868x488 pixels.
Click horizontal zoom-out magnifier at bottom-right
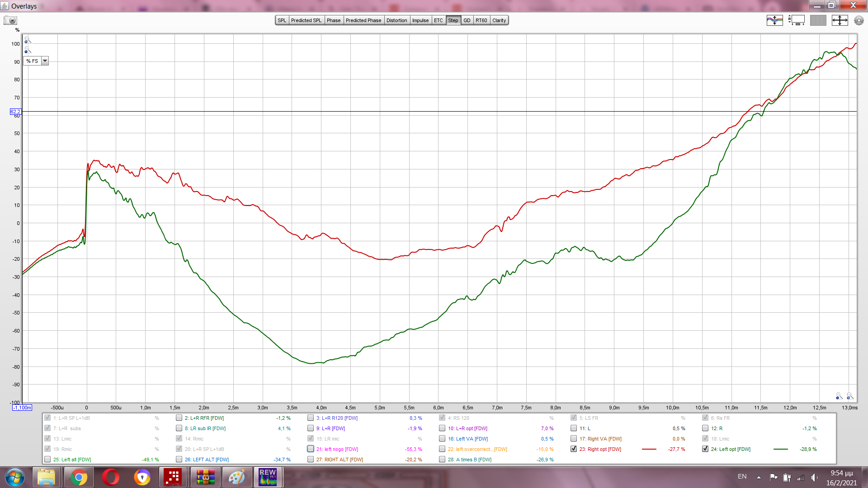click(x=839, y=396)
